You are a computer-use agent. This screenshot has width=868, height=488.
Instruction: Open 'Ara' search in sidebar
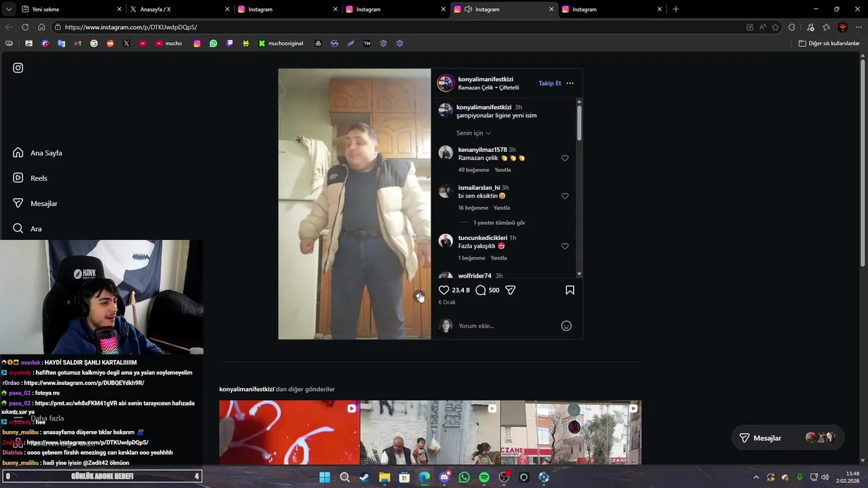(x=27, y=229)
